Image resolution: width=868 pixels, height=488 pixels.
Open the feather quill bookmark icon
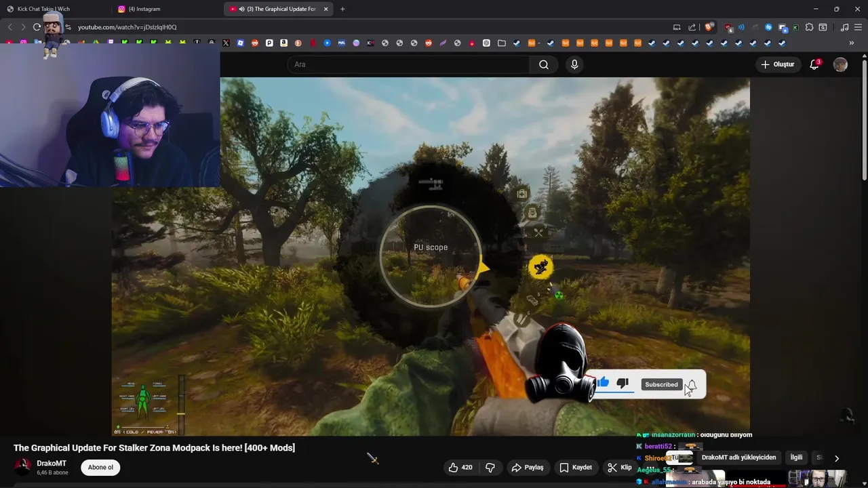(x=443, y=43)
